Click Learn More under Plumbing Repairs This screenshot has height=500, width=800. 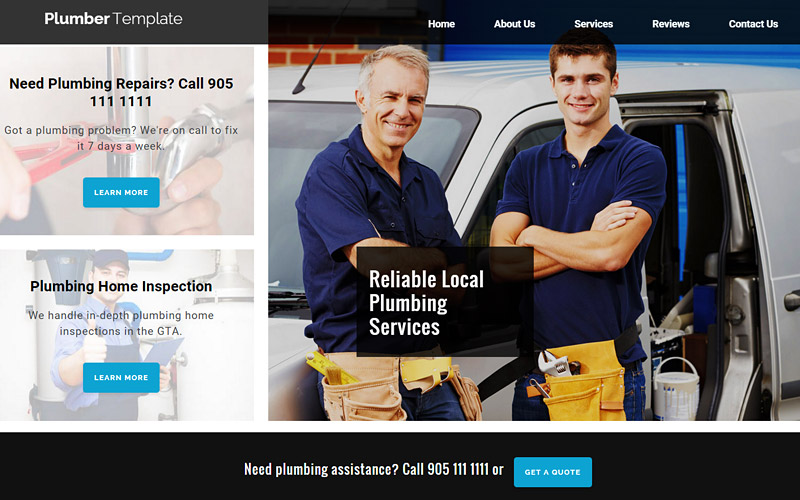pyautogui.click(x=121, y=192)
